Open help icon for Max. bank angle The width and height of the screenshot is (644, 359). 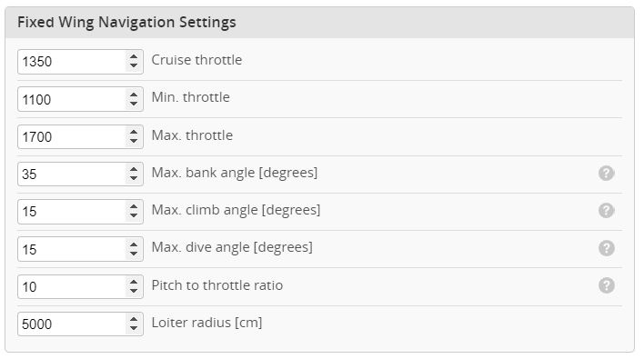606,174
